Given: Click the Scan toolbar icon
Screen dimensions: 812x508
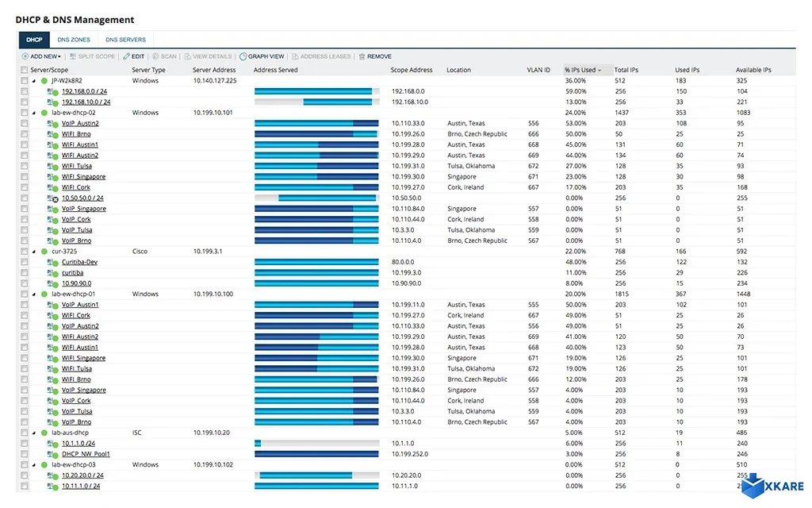Looking at the screenshot, I should click(x=155, y=56).
